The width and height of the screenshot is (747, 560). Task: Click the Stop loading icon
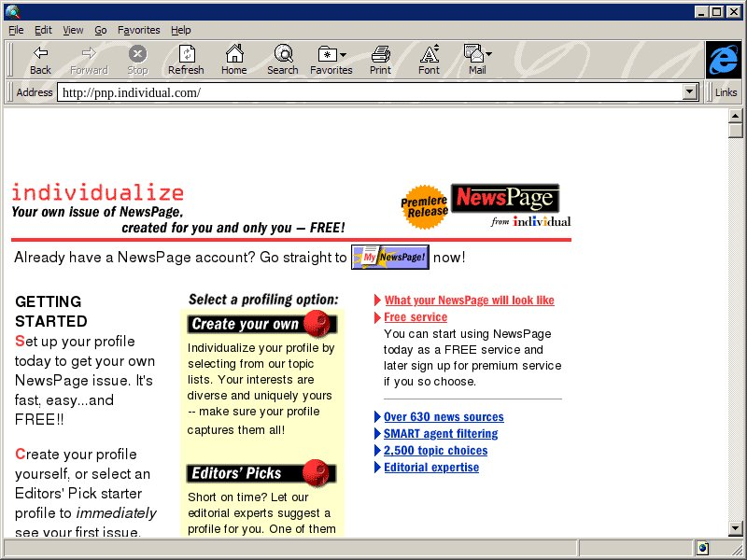(137, 54)
